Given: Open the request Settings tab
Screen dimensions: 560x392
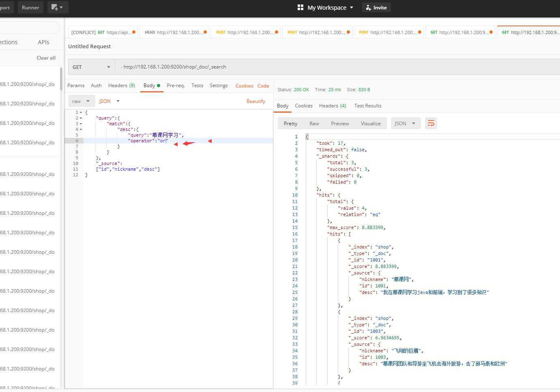Looking at the screenshot, I should [219, 86].
